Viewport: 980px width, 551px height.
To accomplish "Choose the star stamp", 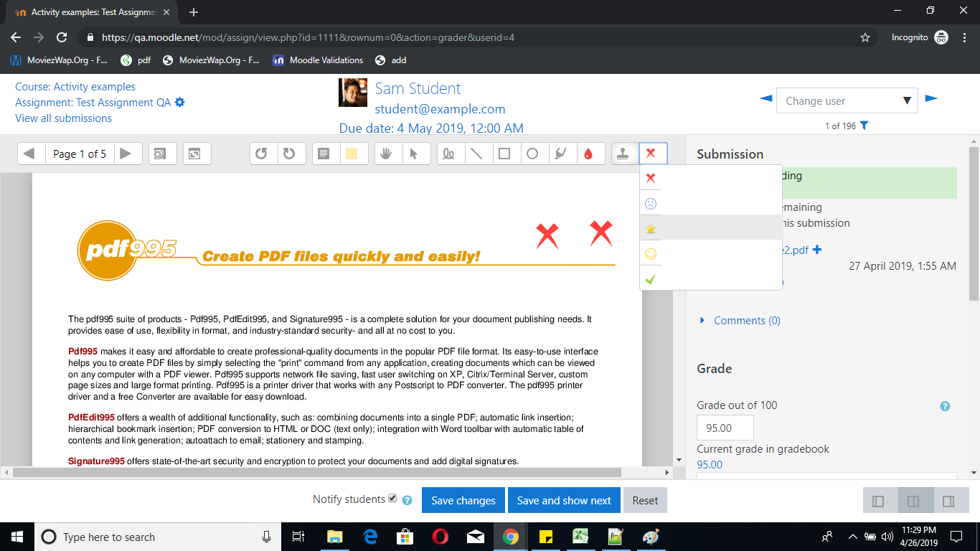I will click(x=651, y=229).
